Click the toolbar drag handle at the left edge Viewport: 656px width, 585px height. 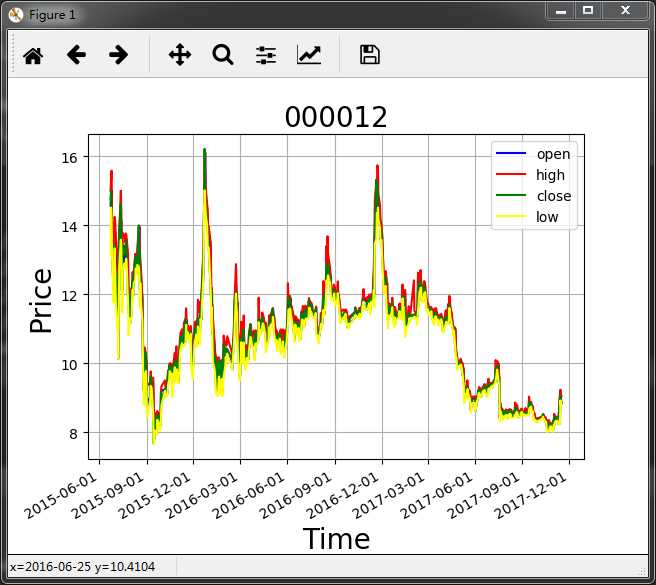coord(13,53)
